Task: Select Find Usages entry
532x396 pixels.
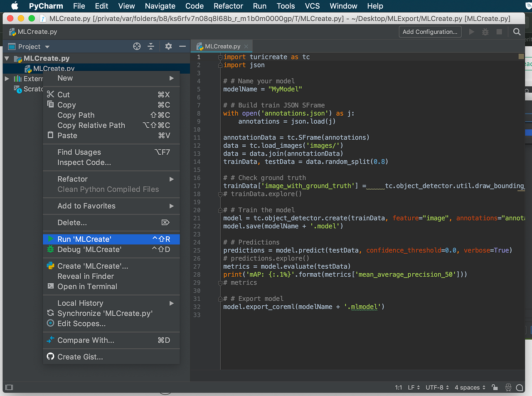Action: tap(111, 152)
